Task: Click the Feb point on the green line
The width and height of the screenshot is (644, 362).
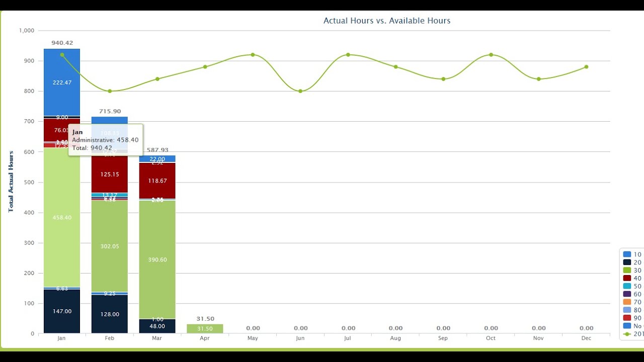Action: pos(110,91)
